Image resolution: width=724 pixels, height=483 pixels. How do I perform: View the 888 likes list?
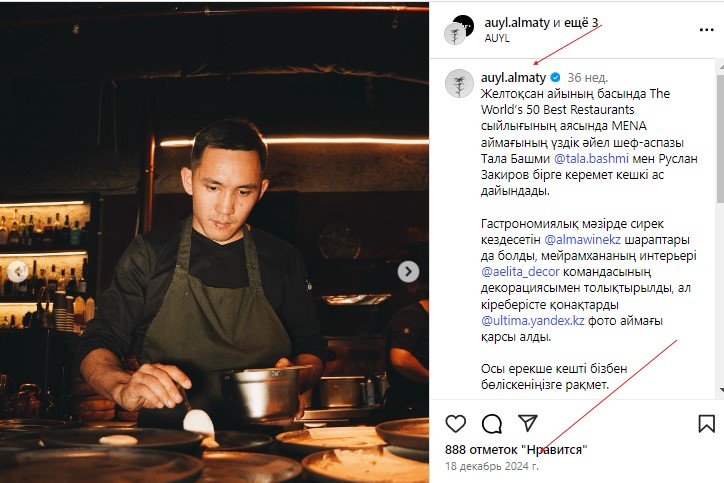[x=516, y=449]
